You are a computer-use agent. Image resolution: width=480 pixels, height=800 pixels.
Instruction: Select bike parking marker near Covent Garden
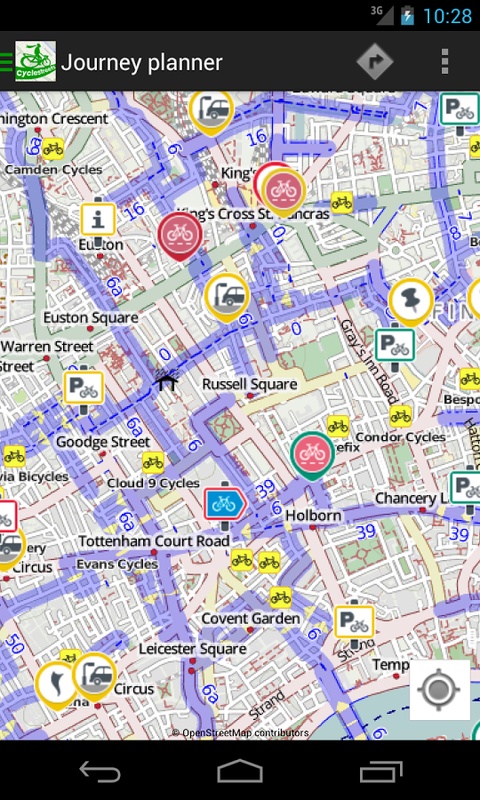point(354,622)
